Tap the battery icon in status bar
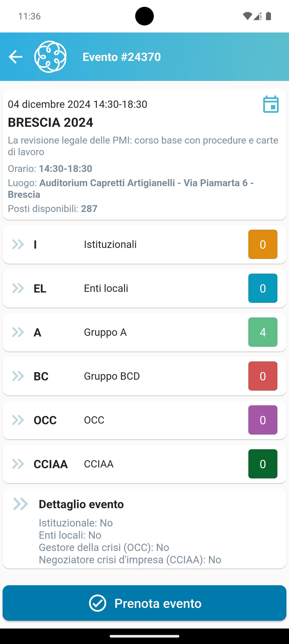Image resolution: width=289 pixels, height=644 pixels. (x=269, y=16)
